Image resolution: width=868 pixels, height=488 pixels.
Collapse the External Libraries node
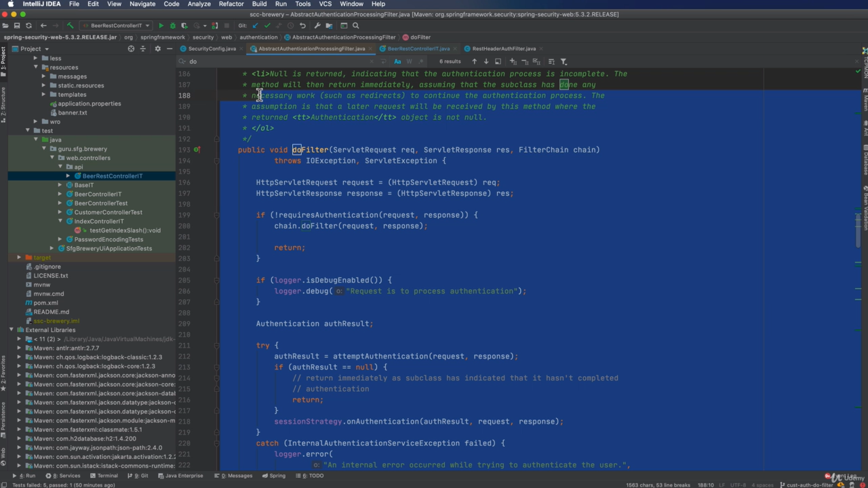pyautogui.click(x=12, y=330)
